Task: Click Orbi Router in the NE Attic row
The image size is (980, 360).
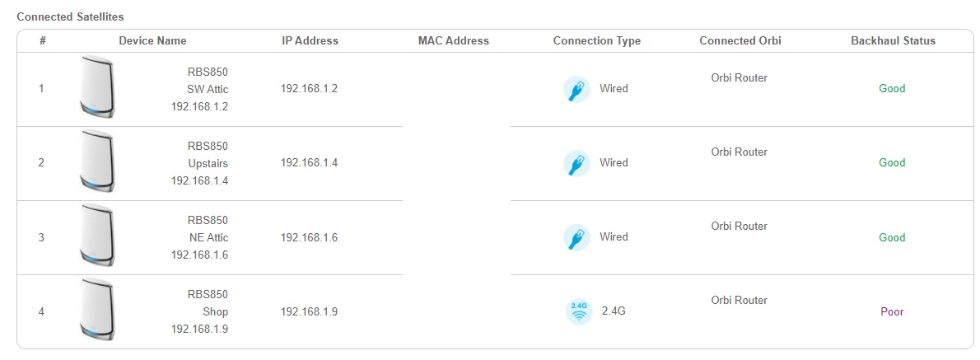Action: click(739, 226)
